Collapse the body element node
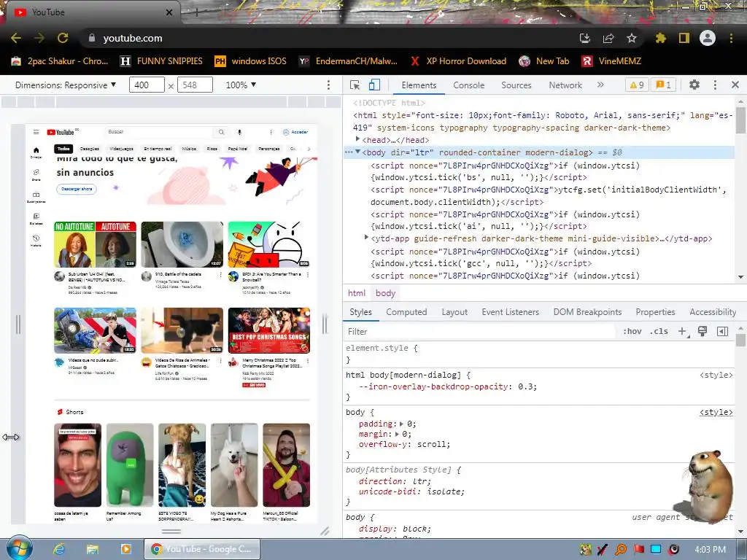 [x=357, y=152]
